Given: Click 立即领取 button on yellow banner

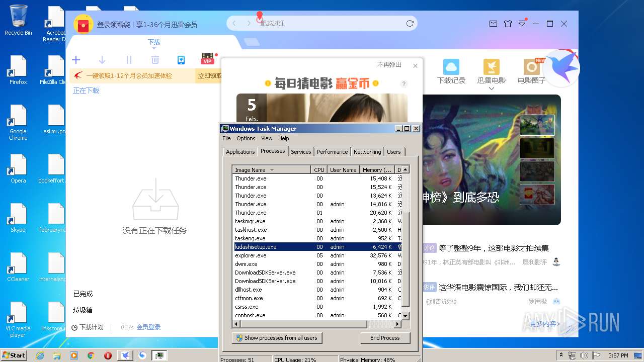Looking at the screenshot, I should pos(210,76).
